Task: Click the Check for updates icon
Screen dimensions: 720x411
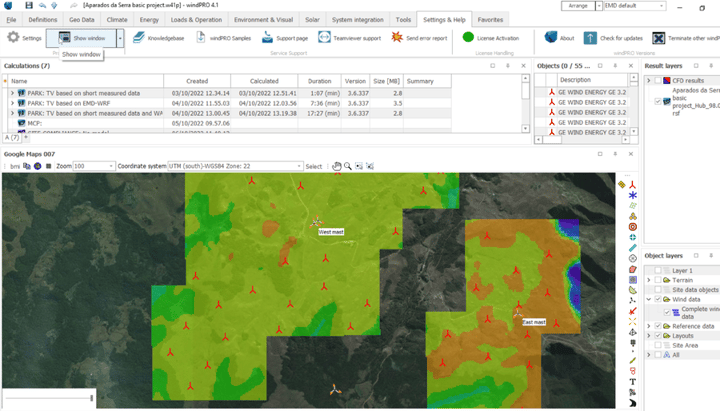Action: click(x=590, y=38)
